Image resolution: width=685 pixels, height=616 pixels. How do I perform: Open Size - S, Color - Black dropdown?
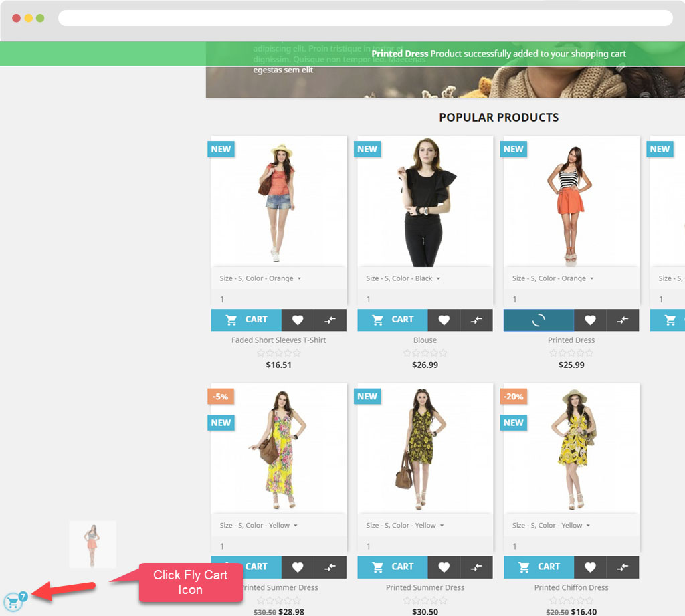point(425,278)
